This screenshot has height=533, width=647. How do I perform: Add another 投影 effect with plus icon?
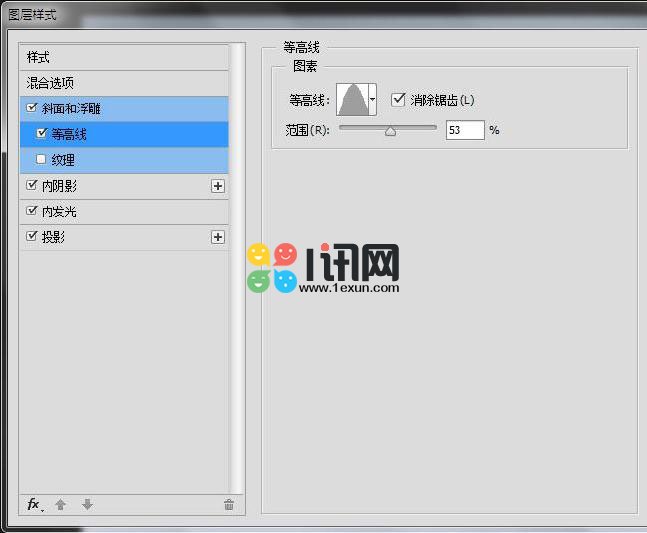coord(218,237)
